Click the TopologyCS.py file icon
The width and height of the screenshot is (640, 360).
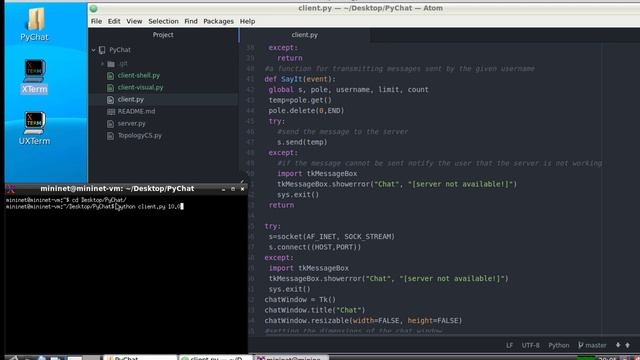pyautogui.click(x=110, y=136)
